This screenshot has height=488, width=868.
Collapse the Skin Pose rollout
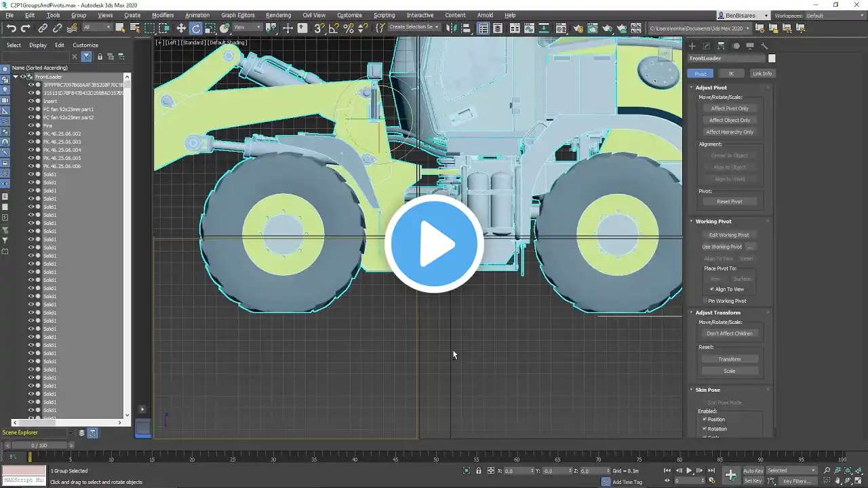pos(692,390)
